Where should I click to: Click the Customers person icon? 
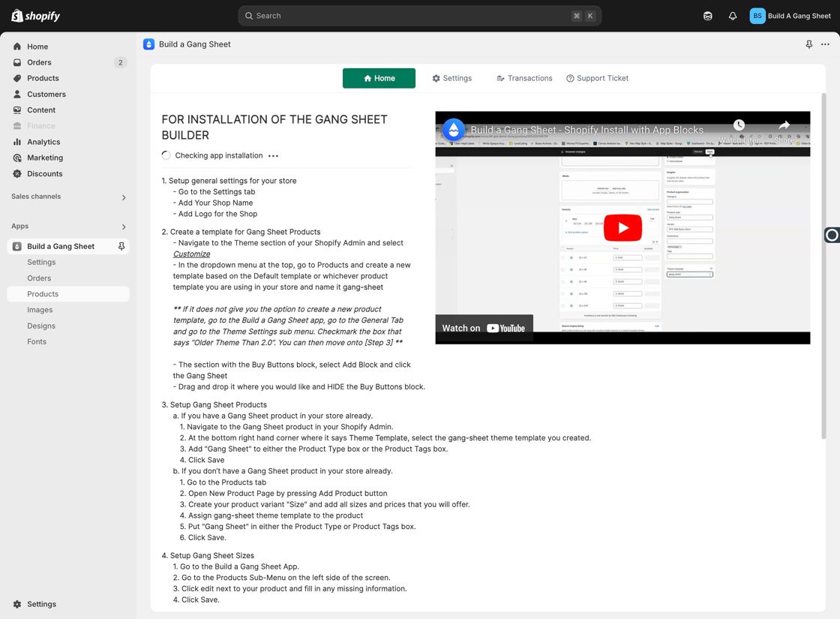pyautogui.click(x=17, y=95)
